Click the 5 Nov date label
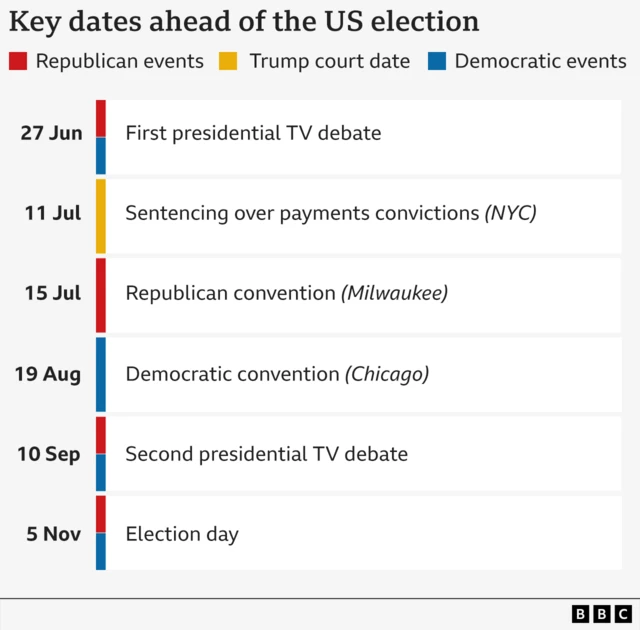This screenshot has width=640, height=630. (54, 534)
